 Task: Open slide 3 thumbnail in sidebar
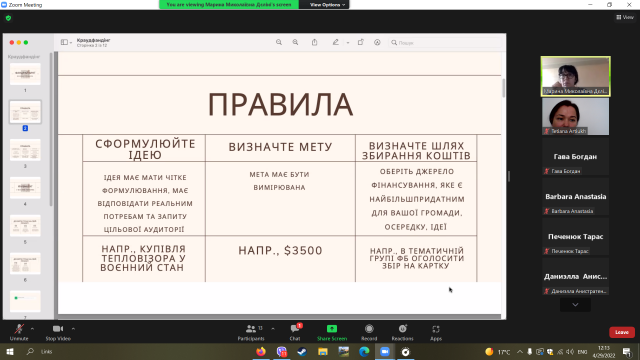(25, 150)
